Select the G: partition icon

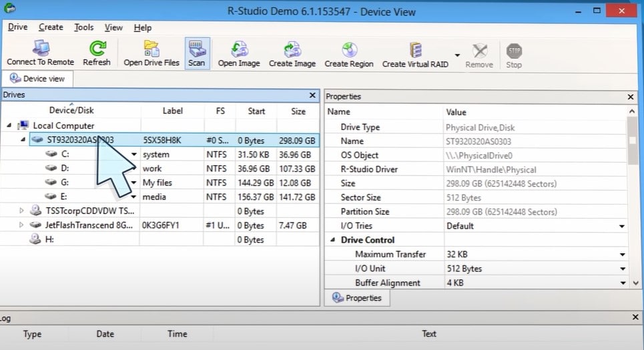click(51, 182)
